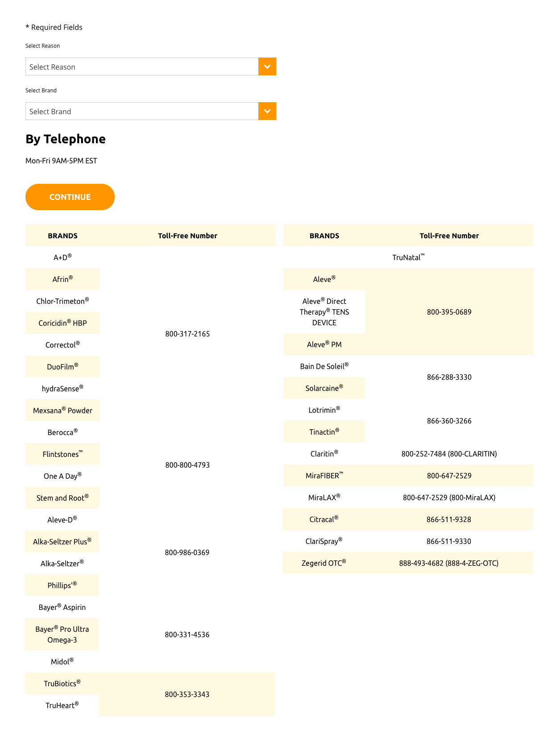The height and width of the screenshot is (738, 560).
Task: Open the Select Brand dropdown field
Action: click(150, 111)
